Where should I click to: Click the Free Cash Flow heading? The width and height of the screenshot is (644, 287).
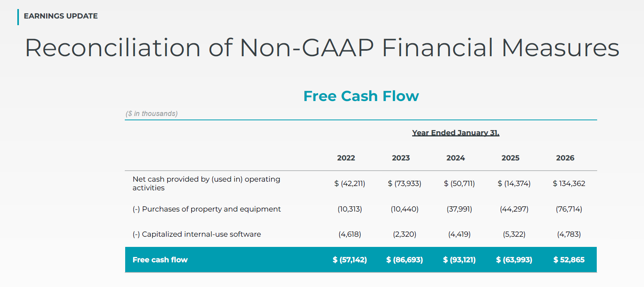click(361, 96)
